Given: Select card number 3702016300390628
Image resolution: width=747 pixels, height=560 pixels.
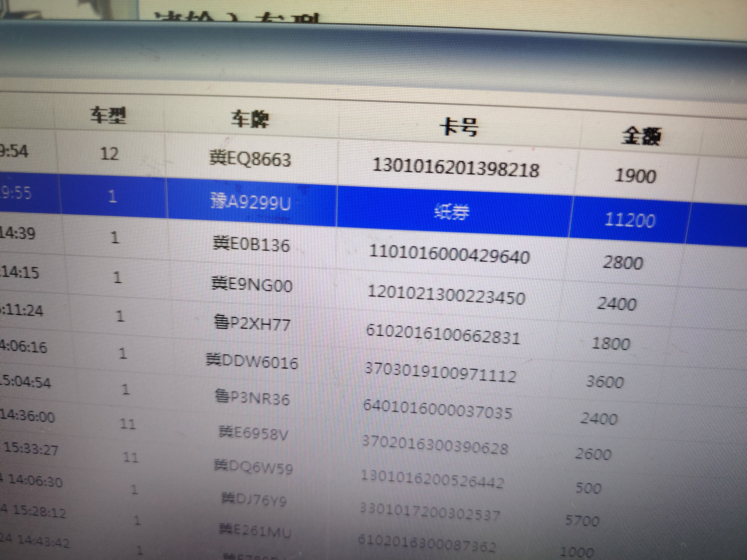Looking at the screenshot, I should click(x=435, y=445).
